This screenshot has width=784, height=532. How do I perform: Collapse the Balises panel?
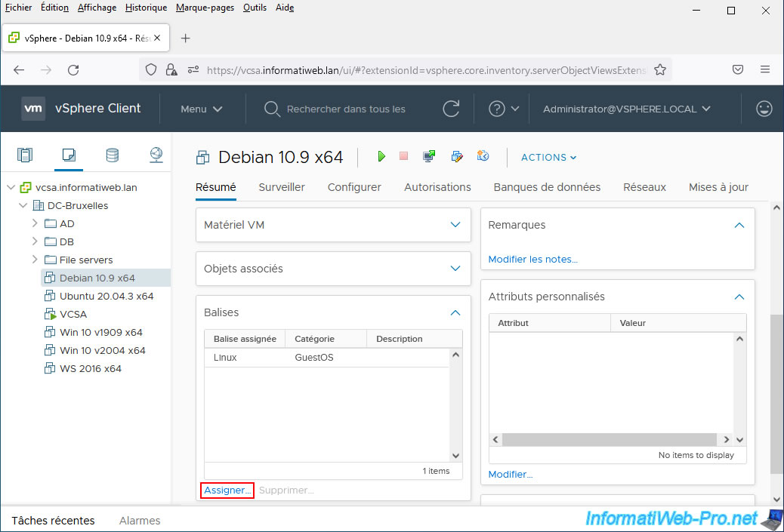tap(455, 312)
